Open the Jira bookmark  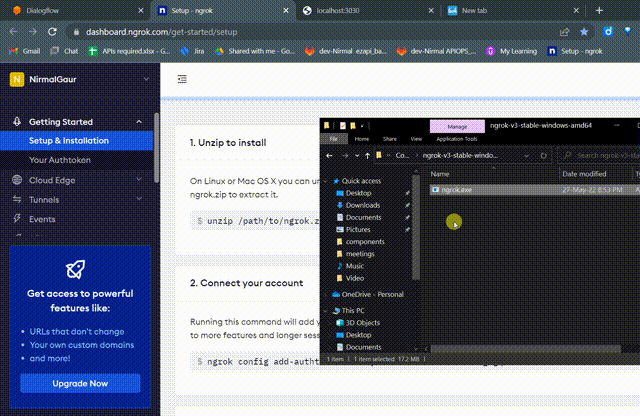[x=193, y=51]
